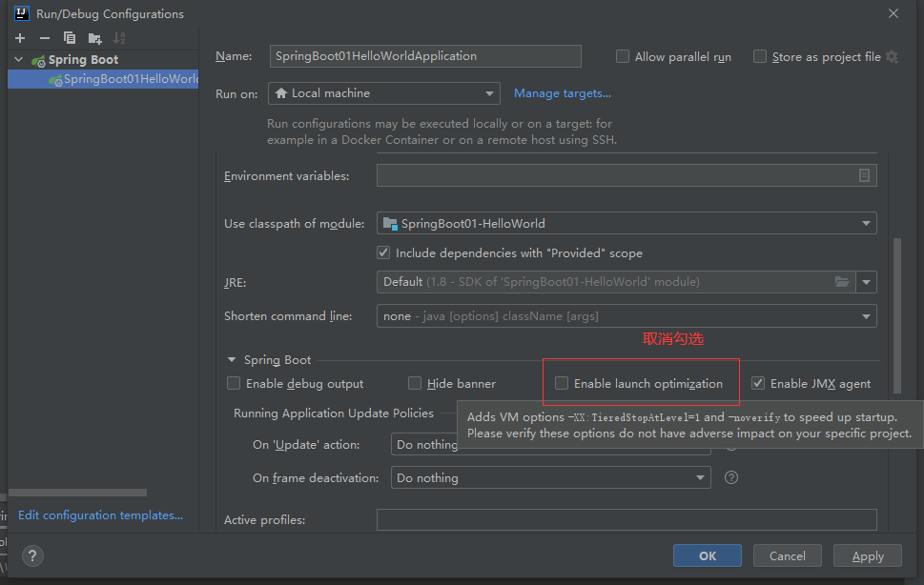This screenshot has height=585, width=924.
Task: Click the Running Application Update Policies label
Action: [334, 414]
